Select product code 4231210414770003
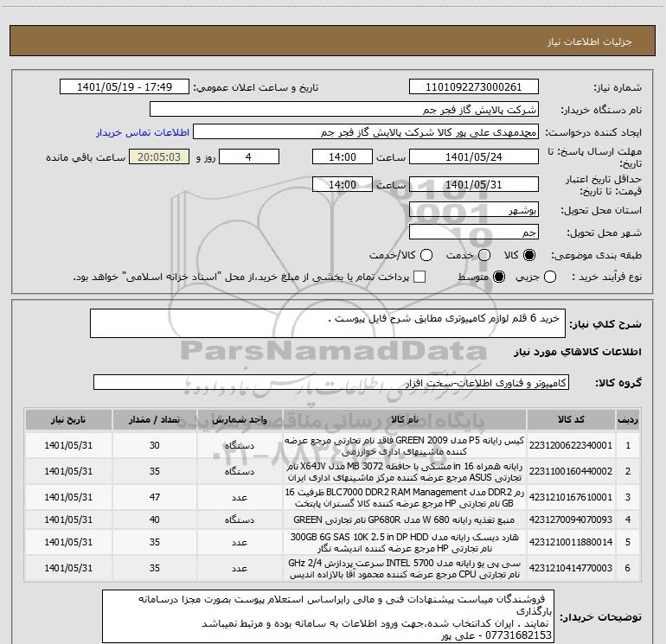Screen dimensions: 666x644 (571, 568)
